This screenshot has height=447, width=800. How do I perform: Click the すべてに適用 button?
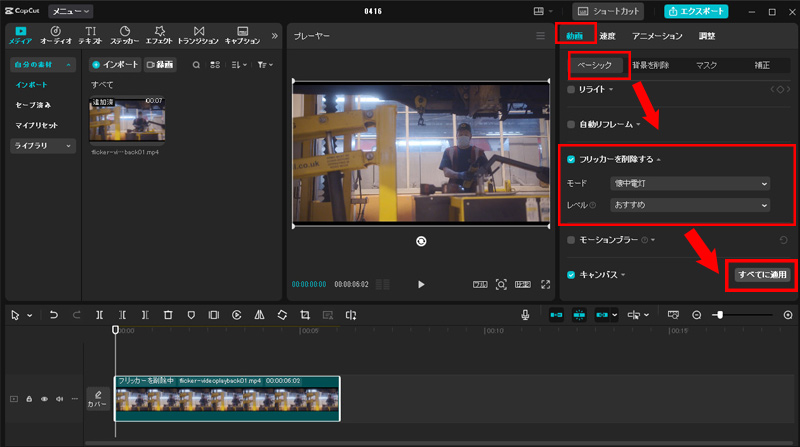[x=762, y=274]
